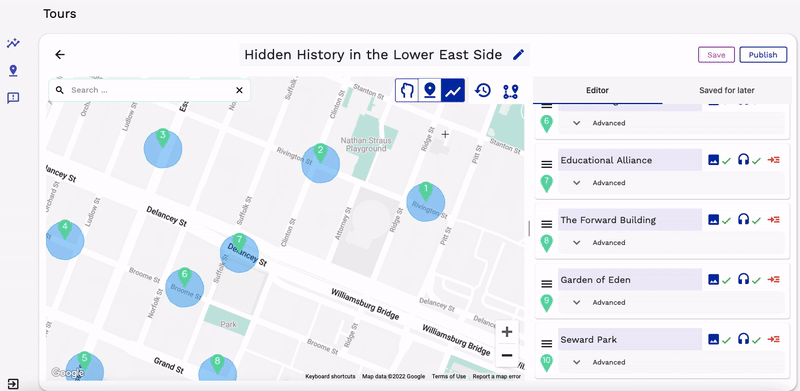Click image icon for Seward Park

point(713,339)
